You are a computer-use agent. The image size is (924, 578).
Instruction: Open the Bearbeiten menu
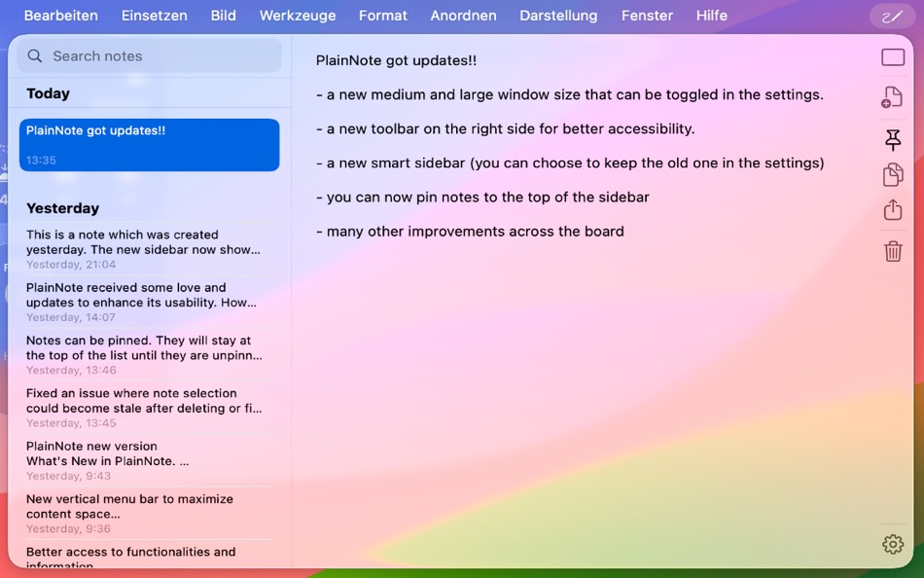(60, 16)
